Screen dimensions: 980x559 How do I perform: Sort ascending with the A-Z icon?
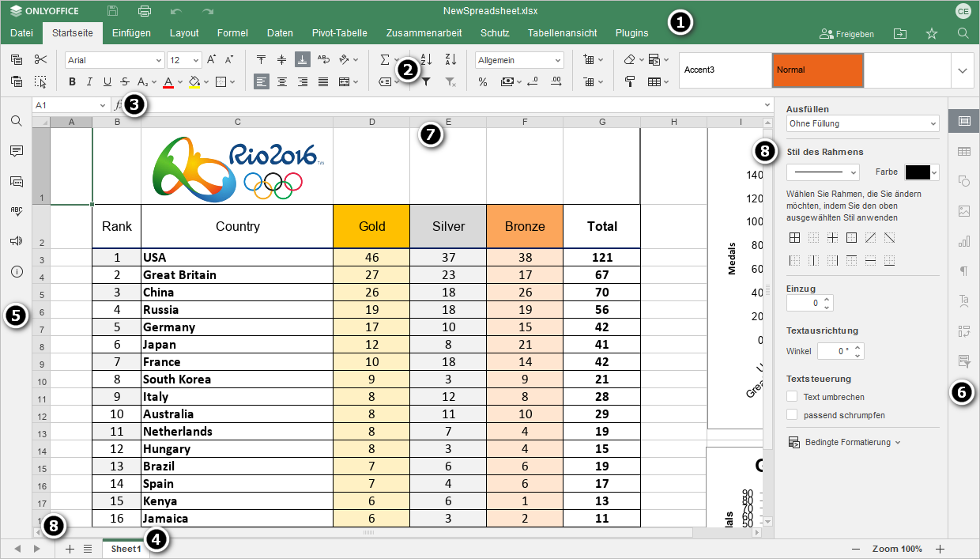[427, 59]
